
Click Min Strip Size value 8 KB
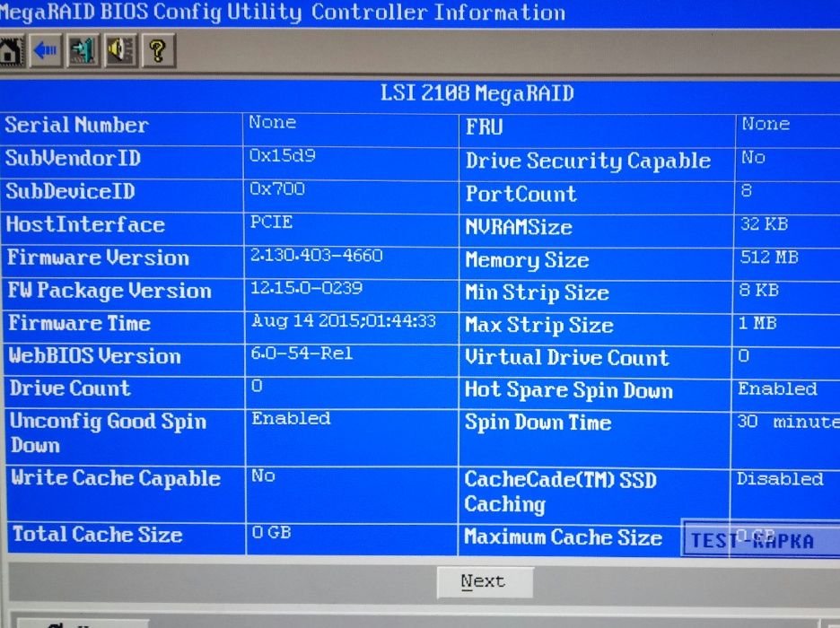pos(759,290)
